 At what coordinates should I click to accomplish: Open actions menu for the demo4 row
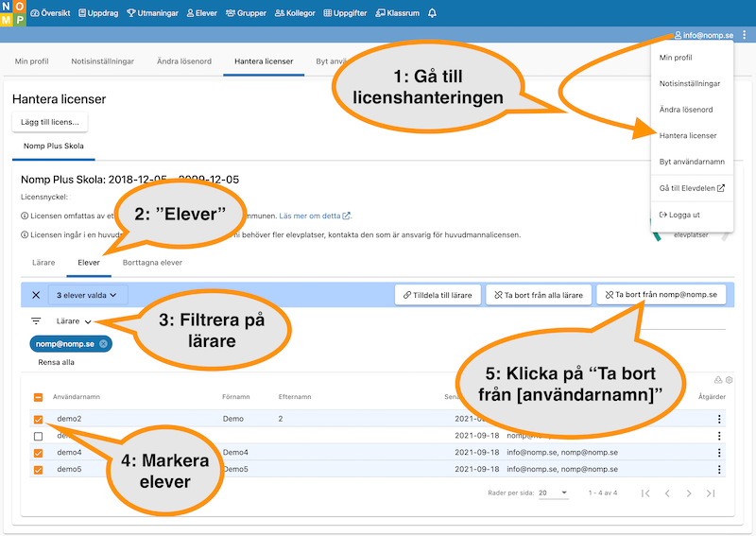pos(719,453)
